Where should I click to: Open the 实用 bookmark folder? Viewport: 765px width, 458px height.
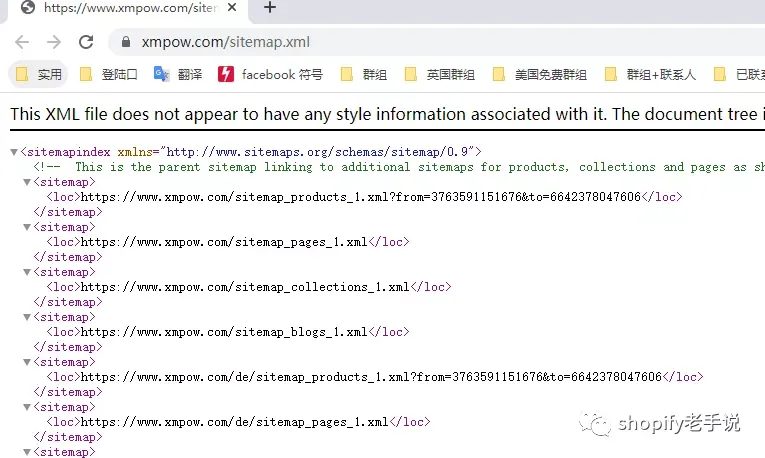(x=39, y=74)
